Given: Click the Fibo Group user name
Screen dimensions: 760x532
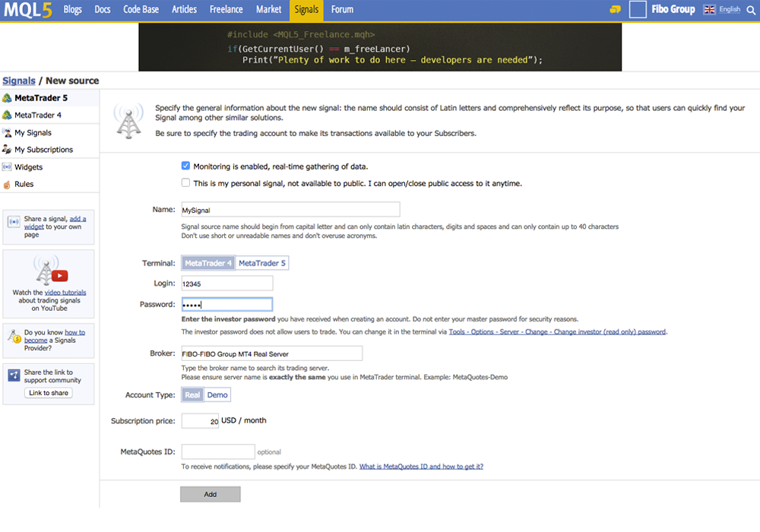Looking at the screenshot, I should coord(673,9).
